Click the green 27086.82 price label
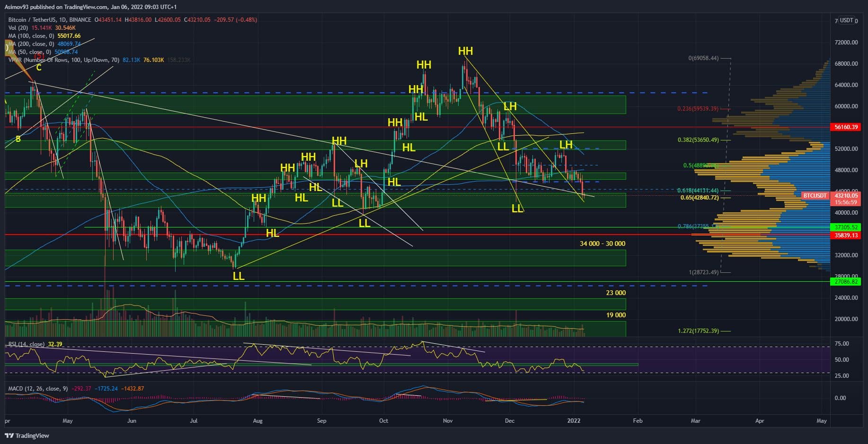Screen dimensions: 868x444 click(846, 282)
